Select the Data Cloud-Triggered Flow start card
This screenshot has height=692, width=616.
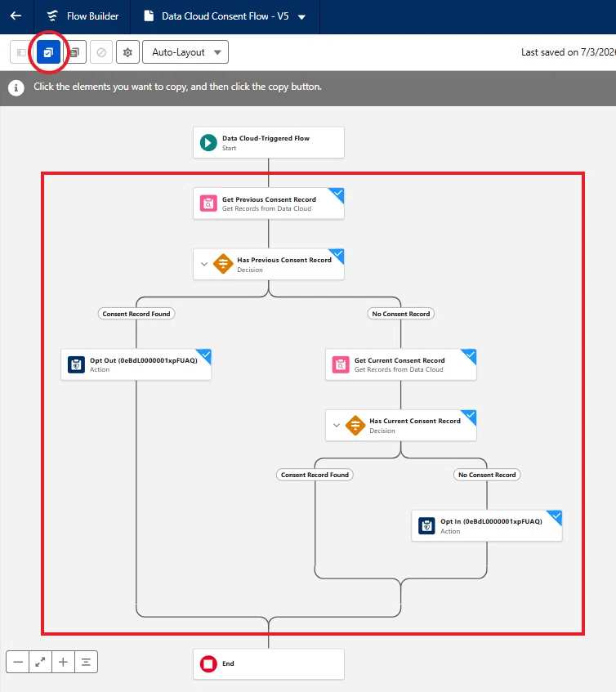pos(269,142)
